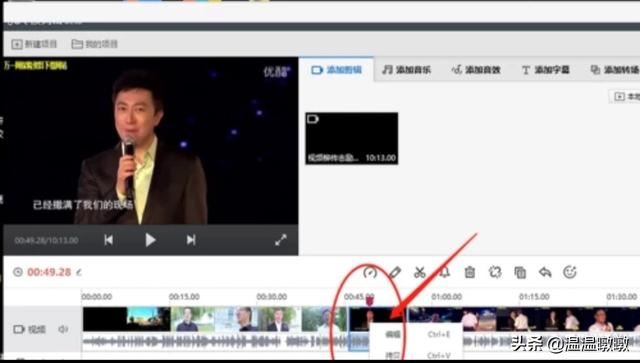The image size is (640, 363).
Task: Click the small pencil beside the 00:49.28 time
Action: click(79, 272)
